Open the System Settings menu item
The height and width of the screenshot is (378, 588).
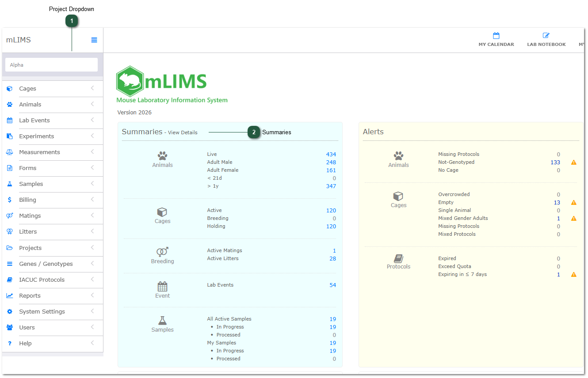point(53,312)
